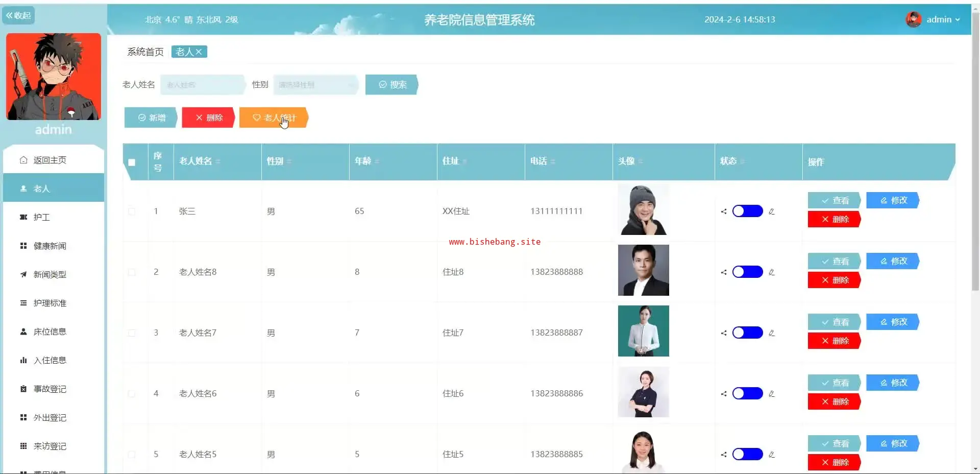
Task: Open the 性别 gender dropdown filter
Action: tap(315, 85)
